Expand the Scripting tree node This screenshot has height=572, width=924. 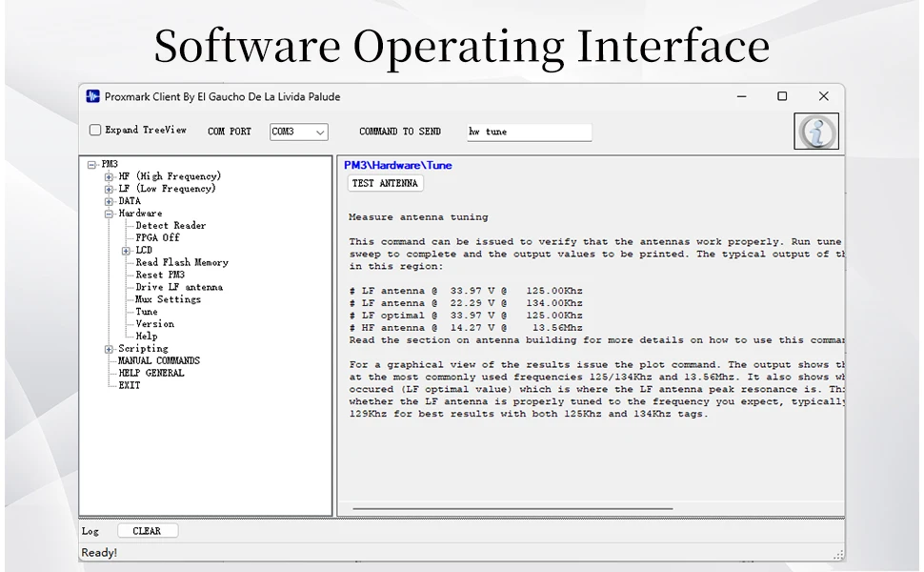109,349
